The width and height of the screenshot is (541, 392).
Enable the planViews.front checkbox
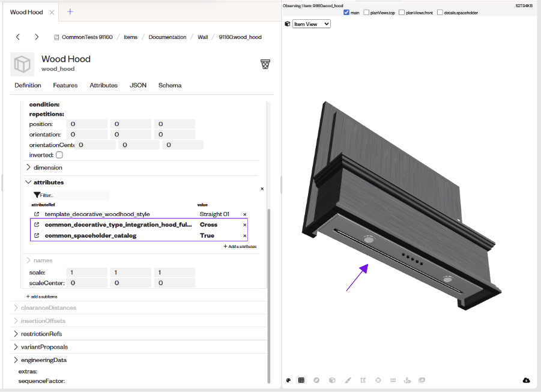coord(402,13)
